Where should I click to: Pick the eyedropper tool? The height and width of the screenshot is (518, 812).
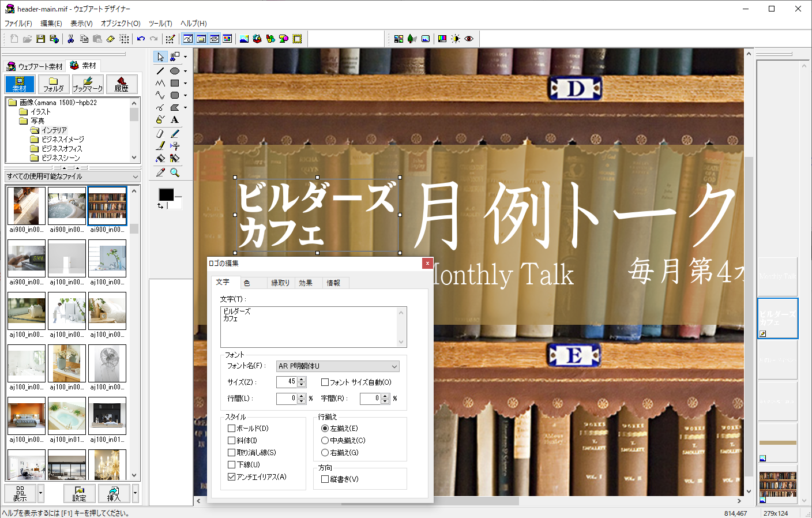click(160, 172)
